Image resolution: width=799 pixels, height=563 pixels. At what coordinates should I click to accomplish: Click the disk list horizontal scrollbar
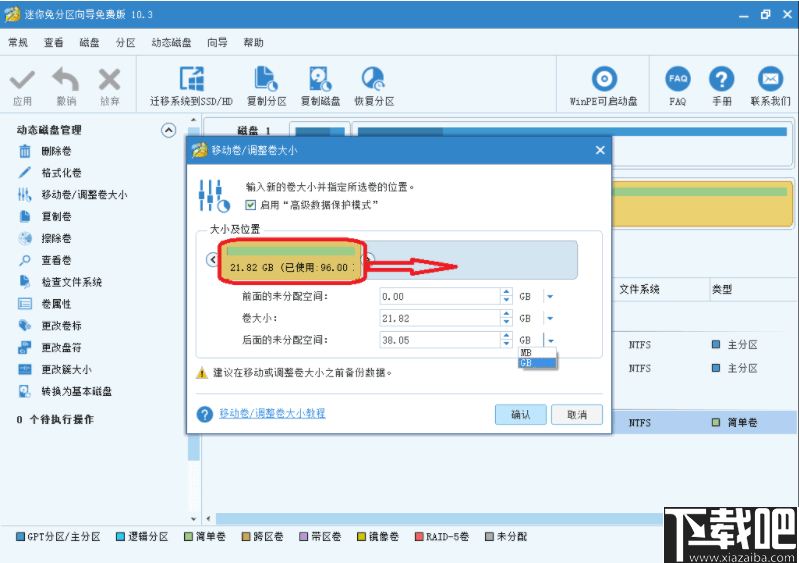[x=438, y=519]
